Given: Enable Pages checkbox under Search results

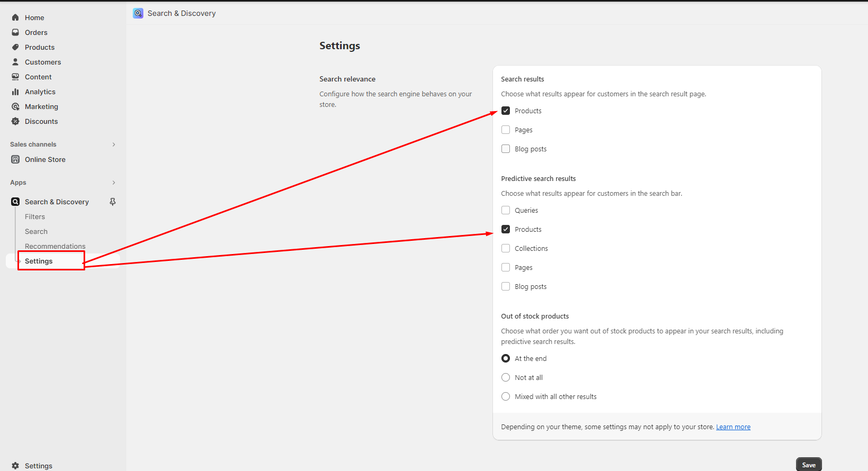Looking at the screenshot, I should [x=506, y=130].
